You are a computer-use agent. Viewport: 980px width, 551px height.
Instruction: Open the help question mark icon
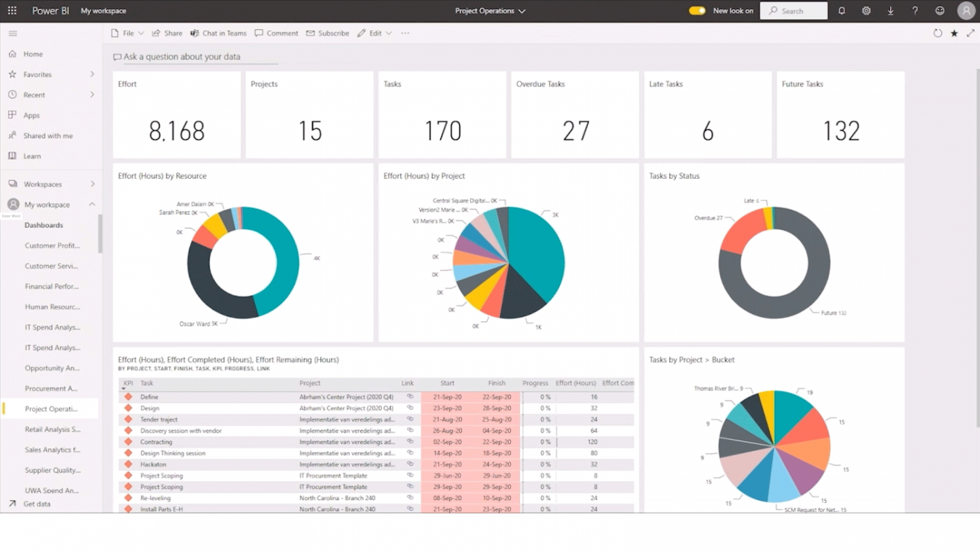tap(915, 10)
